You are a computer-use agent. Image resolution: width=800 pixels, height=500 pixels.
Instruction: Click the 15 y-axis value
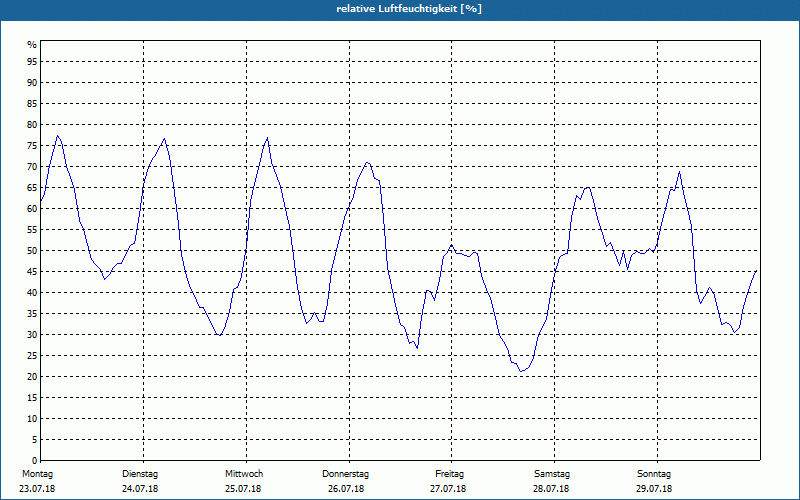pyautogui.click(x=32, y=398)
